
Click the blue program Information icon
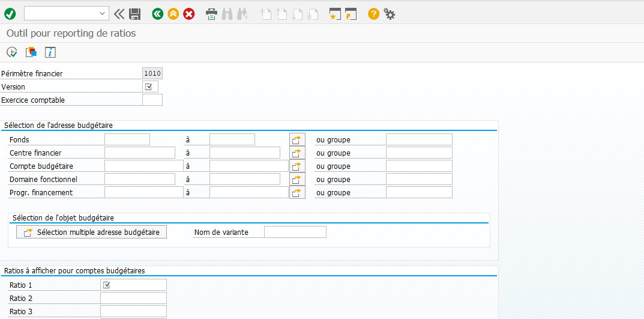[x=50, y=52]
